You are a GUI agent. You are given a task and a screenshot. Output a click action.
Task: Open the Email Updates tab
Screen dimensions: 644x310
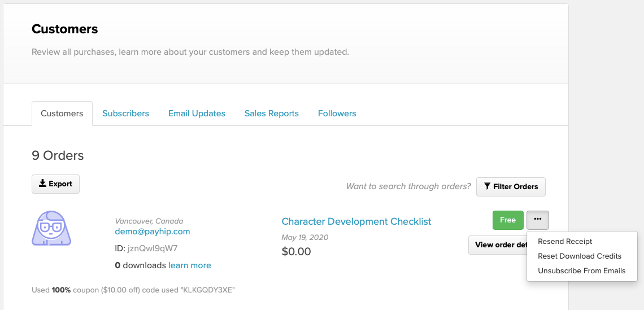tap(197, 113)
